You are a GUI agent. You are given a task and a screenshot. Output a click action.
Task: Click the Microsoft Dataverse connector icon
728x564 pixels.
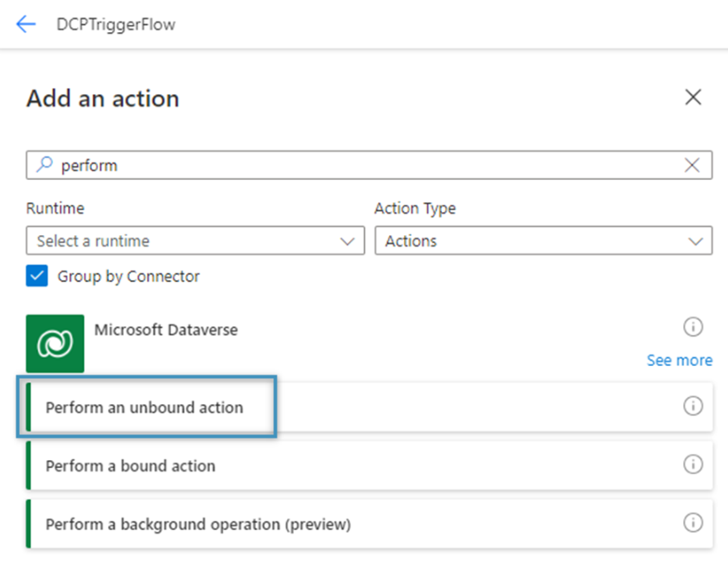pyautogui.click(x=54, y=343)
